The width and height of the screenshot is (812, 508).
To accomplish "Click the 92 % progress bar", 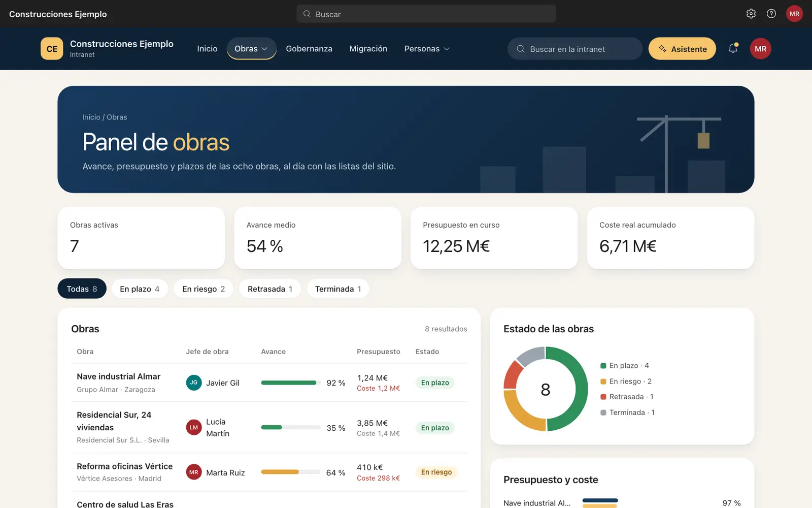I will point(291,383).
